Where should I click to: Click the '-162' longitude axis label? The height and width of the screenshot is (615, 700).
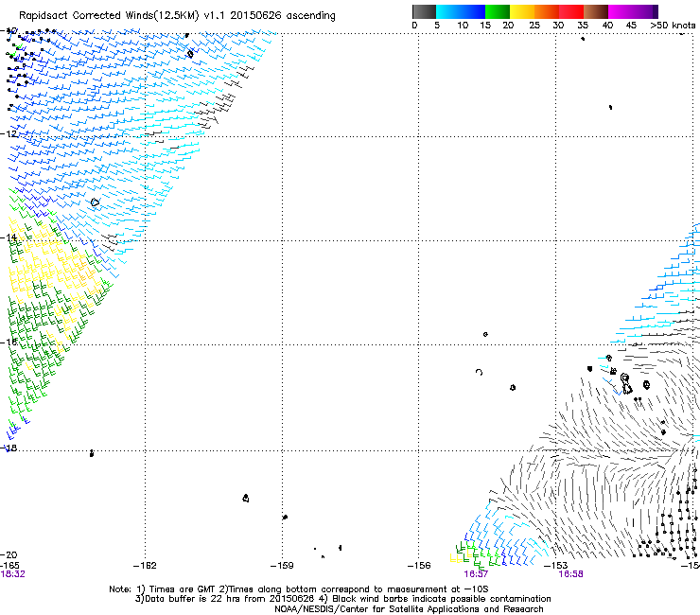145,566
